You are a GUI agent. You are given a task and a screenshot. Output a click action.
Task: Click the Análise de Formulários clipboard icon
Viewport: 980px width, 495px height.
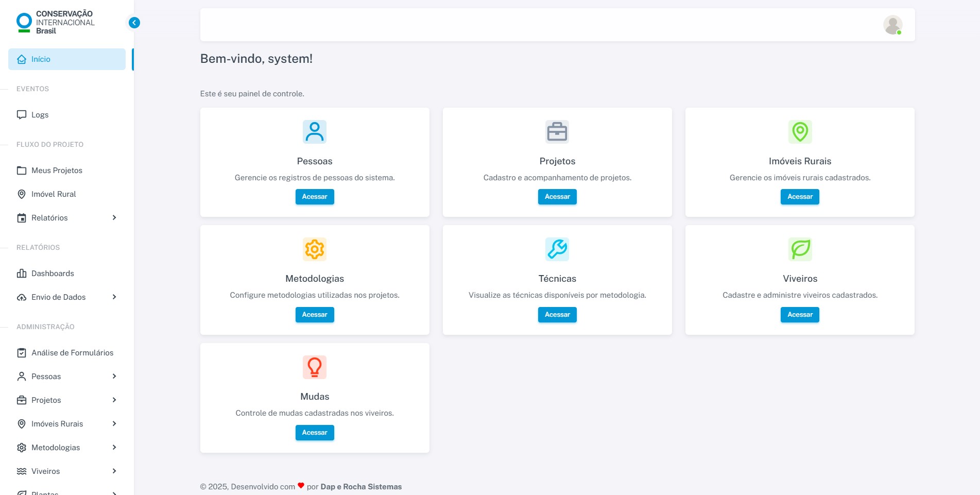(22, 353)
